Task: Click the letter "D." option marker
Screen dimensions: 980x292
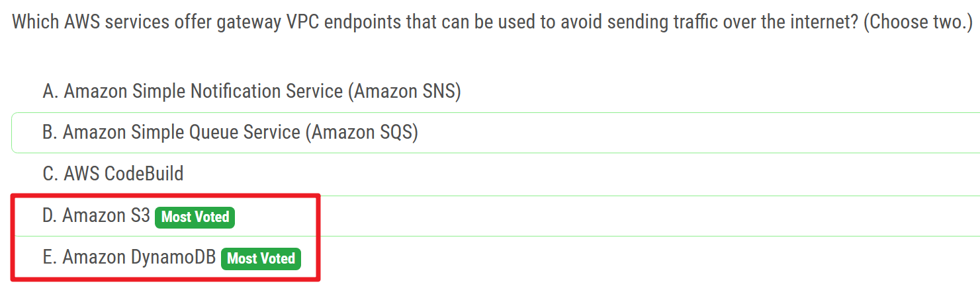Action: (50, 215)
